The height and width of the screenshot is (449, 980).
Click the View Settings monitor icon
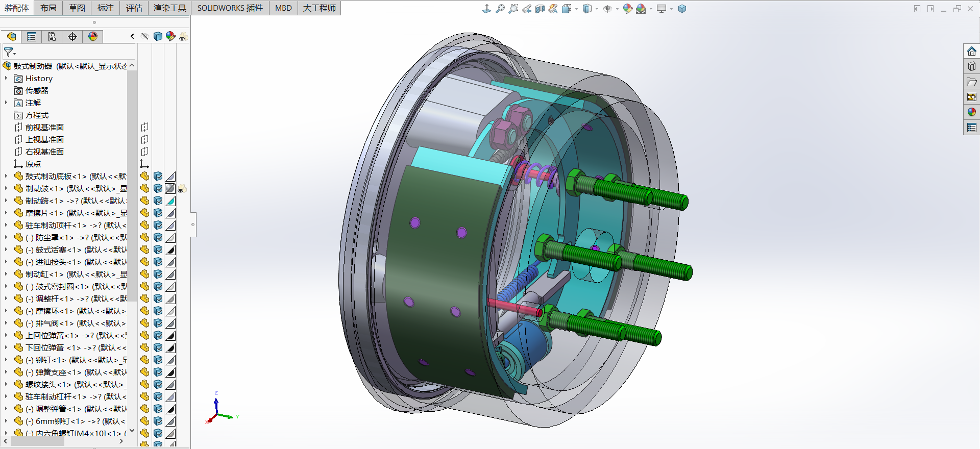[661, 9]
